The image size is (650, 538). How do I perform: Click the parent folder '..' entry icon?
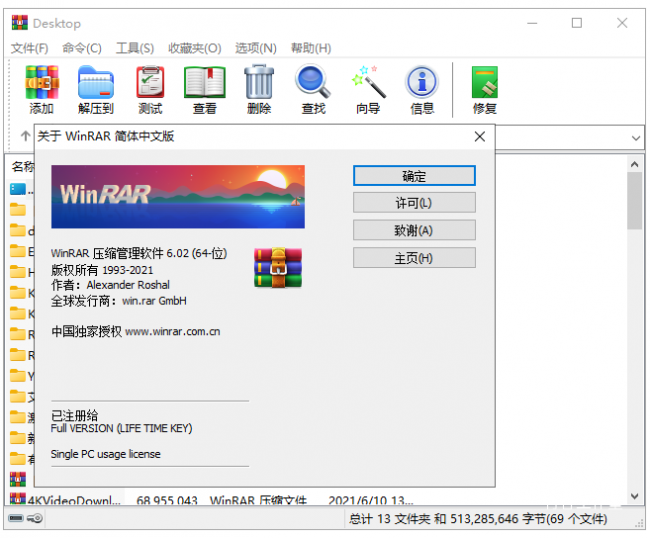[x=18, y=189]
